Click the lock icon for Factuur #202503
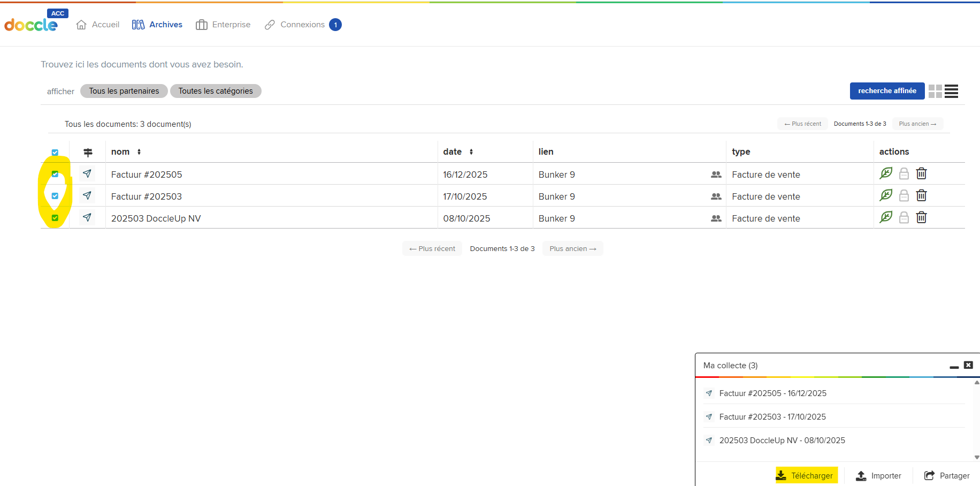Viewport: 980px width, 486px height. pyautogui.click(x=904, y=196)
